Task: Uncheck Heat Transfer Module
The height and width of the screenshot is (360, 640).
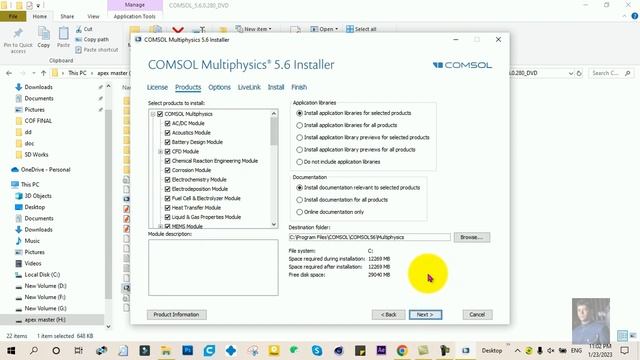Action: 167,208
